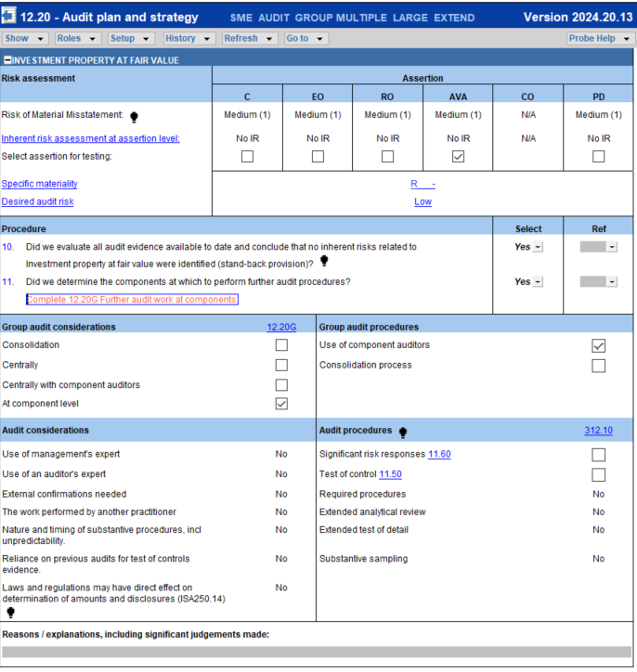Tick the Test of control checkbox

[x=598, y=474]
